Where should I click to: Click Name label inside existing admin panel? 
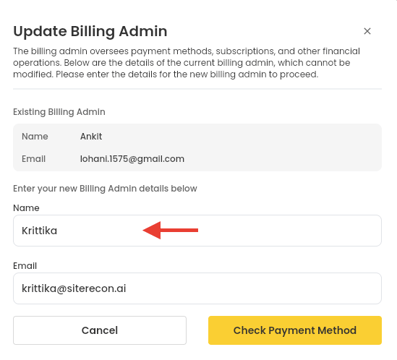coord(35,136)
